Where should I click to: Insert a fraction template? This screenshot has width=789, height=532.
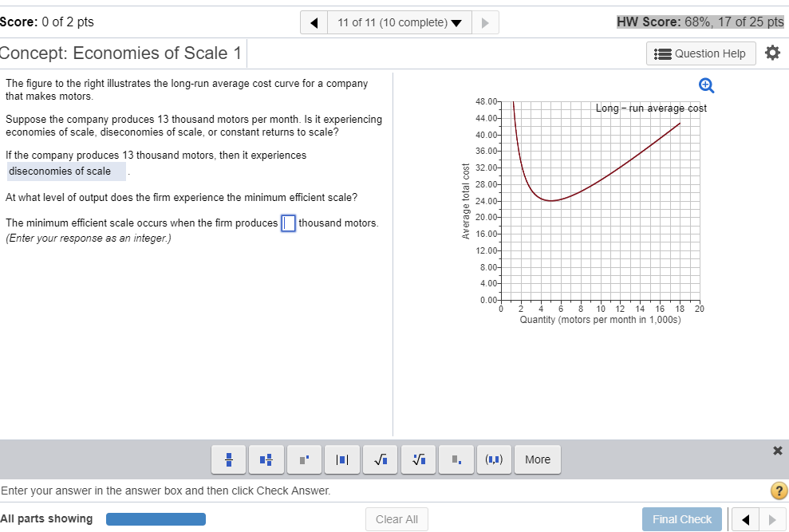pyautogui.click(x=228, y=459)
